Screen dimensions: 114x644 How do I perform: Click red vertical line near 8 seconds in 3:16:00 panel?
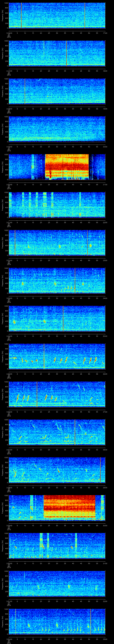[21, 16]
